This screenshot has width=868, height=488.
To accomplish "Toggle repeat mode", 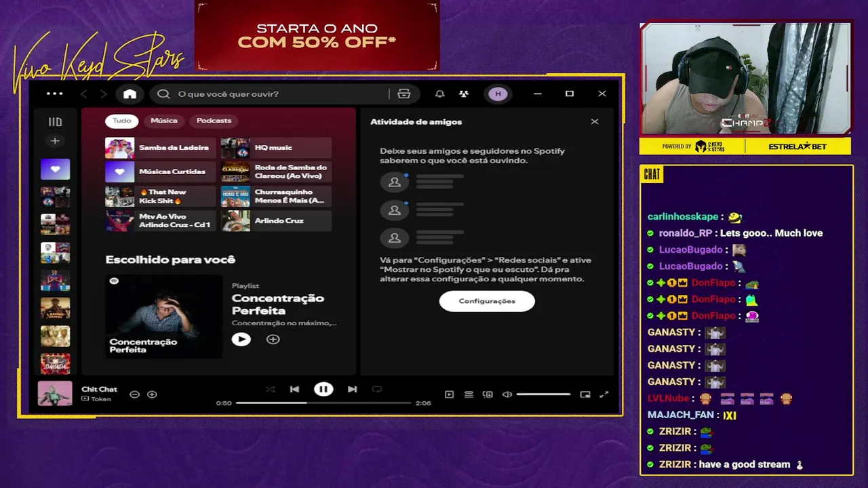I will 377,389.
